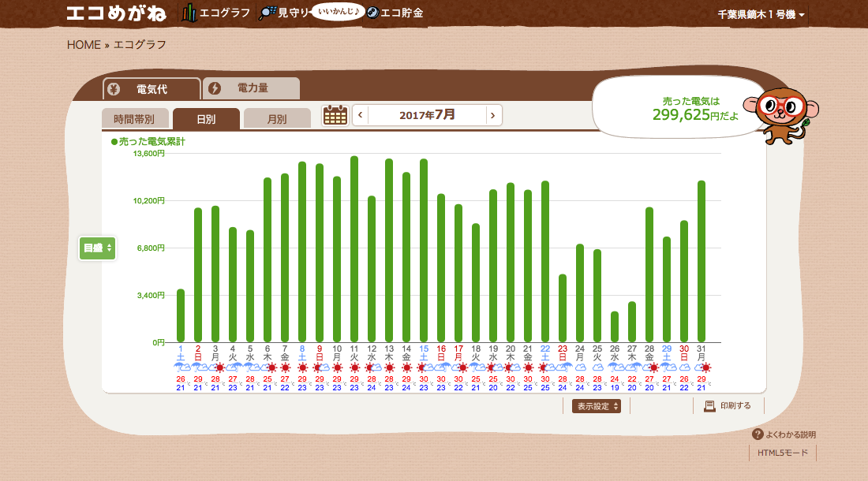
Task: Open the 目盛 scale selector
Action: (97, 248)
